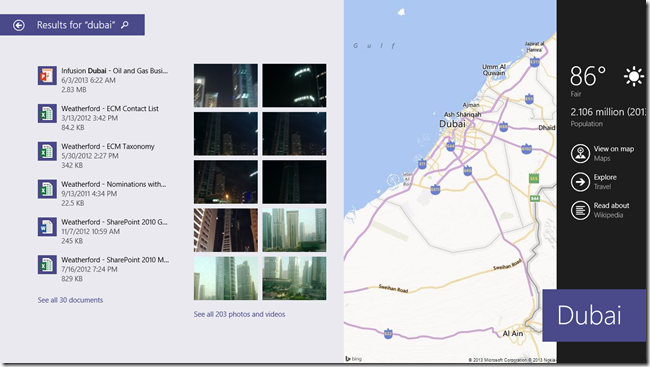650x367 pixels.
Task: Click the Ajman label on map
Action: [471, 105]
